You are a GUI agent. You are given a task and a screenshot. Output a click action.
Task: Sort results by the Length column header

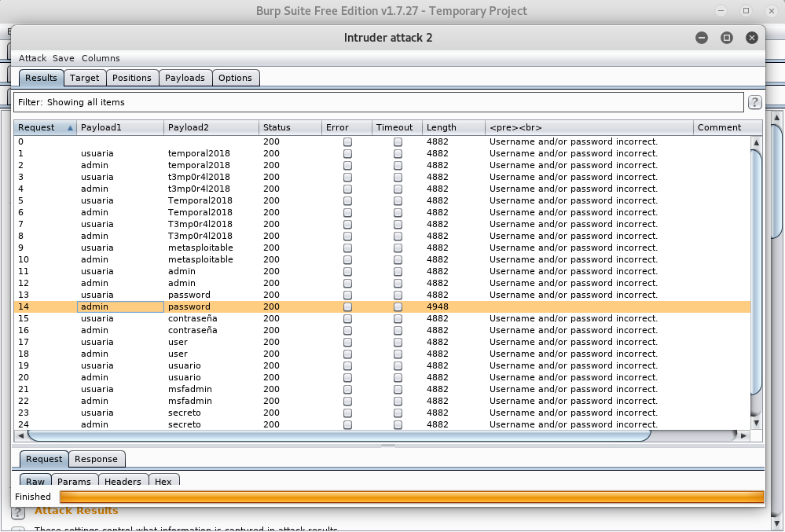[453, 127]
